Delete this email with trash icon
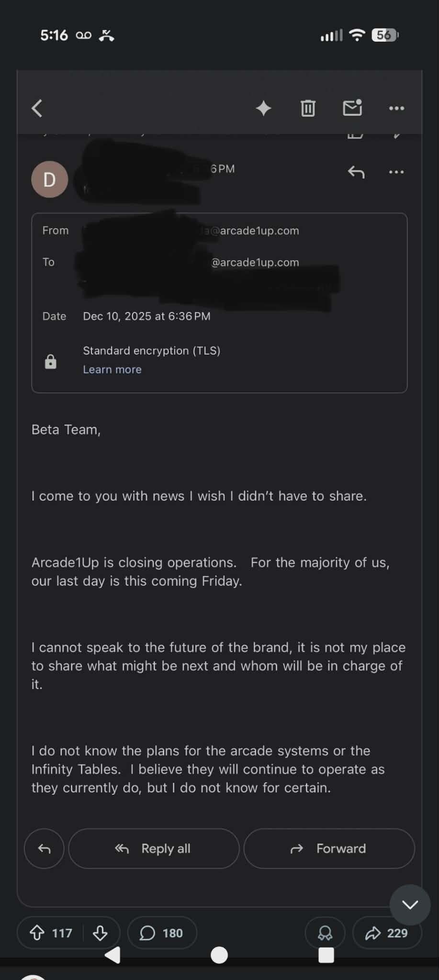439x980 pixels. click(x=308, y=108)
